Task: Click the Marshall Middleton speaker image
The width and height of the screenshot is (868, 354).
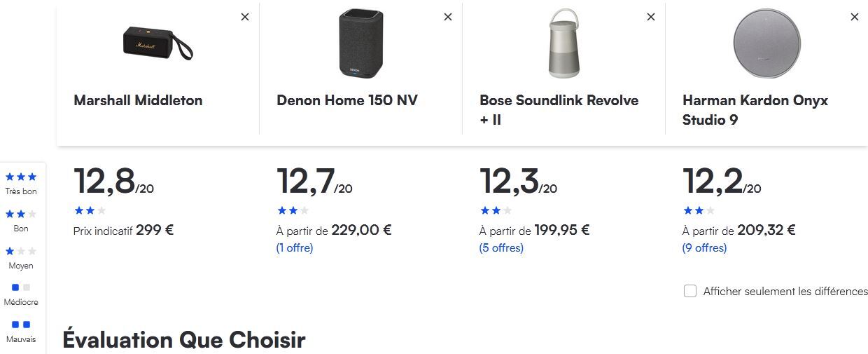Action: [157, 43]
